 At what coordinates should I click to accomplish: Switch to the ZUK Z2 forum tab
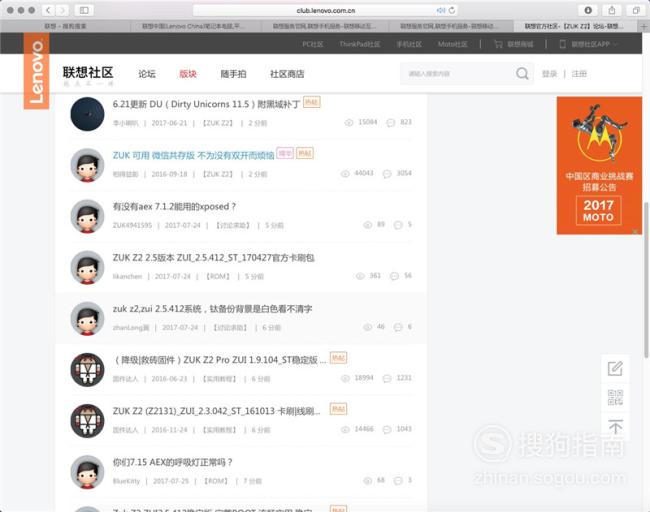point(574,26)
